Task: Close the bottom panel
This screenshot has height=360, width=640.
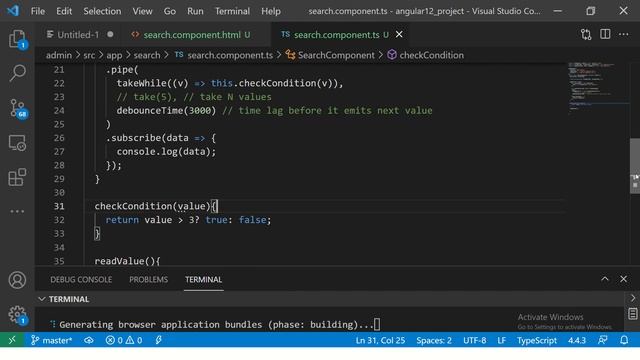Action: [x=623, y=279]
